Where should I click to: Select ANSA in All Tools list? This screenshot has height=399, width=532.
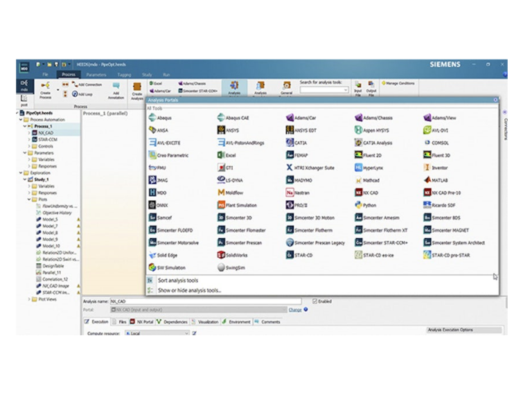click(159, 130)
